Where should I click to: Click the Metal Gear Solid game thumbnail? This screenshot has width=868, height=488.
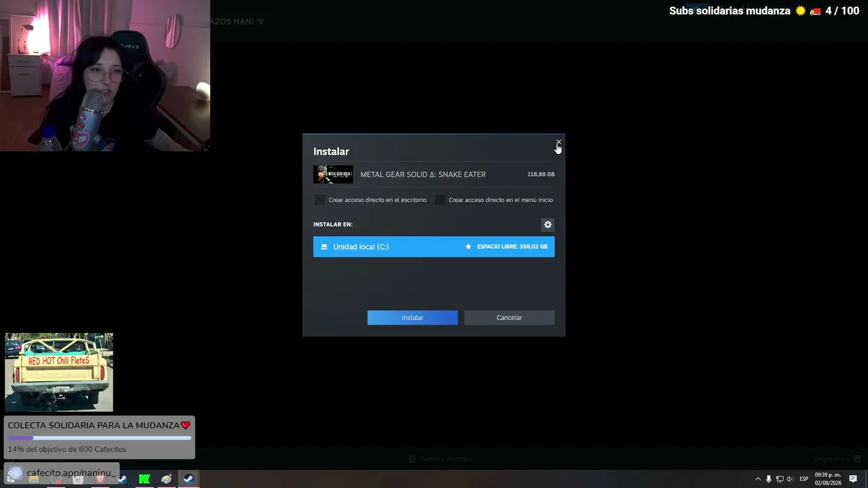[333, 174]
